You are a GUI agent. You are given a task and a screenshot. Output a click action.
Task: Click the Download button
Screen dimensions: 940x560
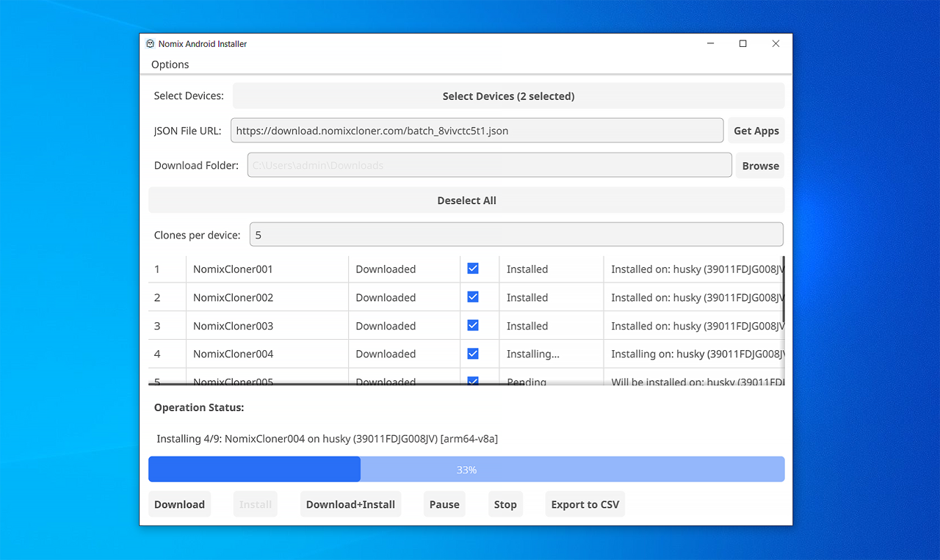[179, 504]
